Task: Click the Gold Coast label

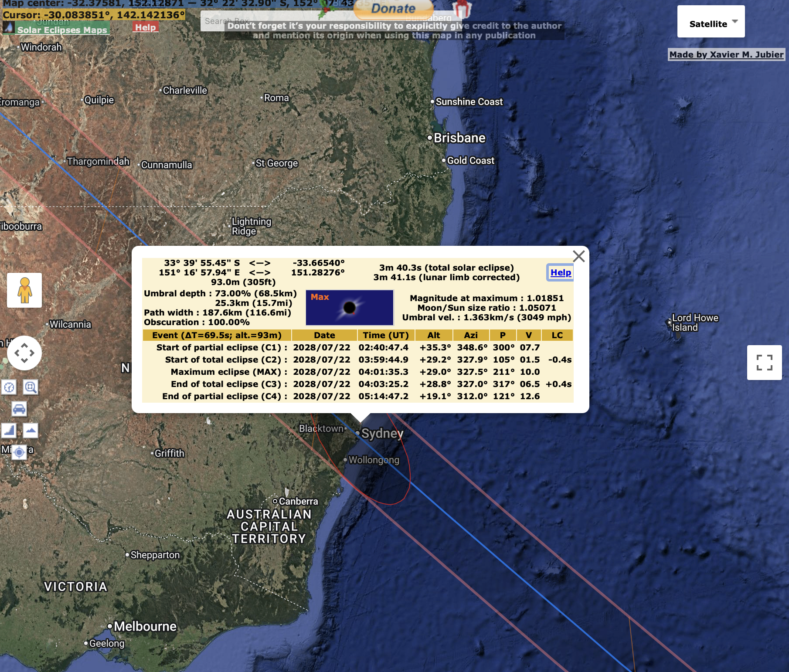Action: click(x=471, y=161)
